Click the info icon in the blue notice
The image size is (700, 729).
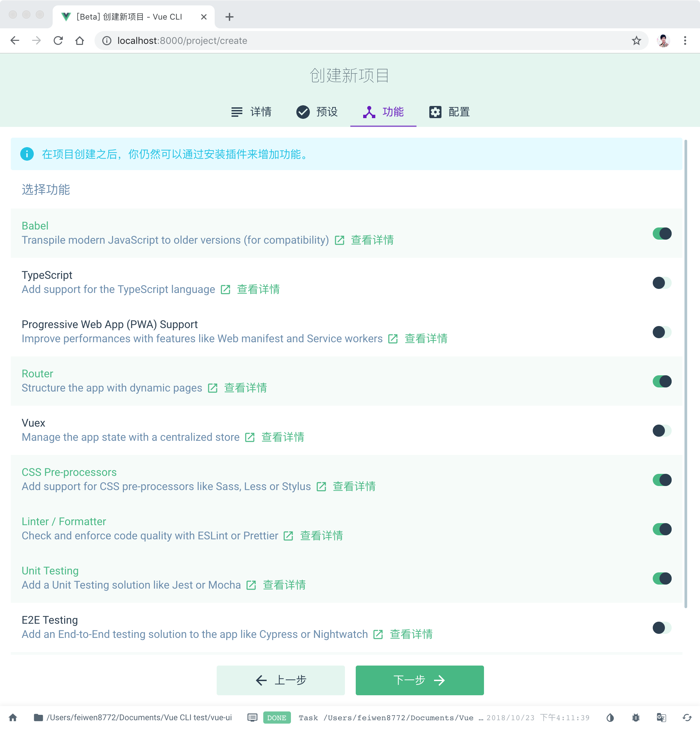click(27, 154)
